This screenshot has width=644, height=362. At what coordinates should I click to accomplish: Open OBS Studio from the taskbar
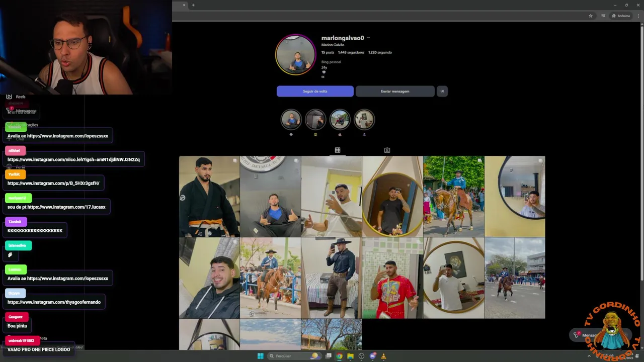(361, 356)
